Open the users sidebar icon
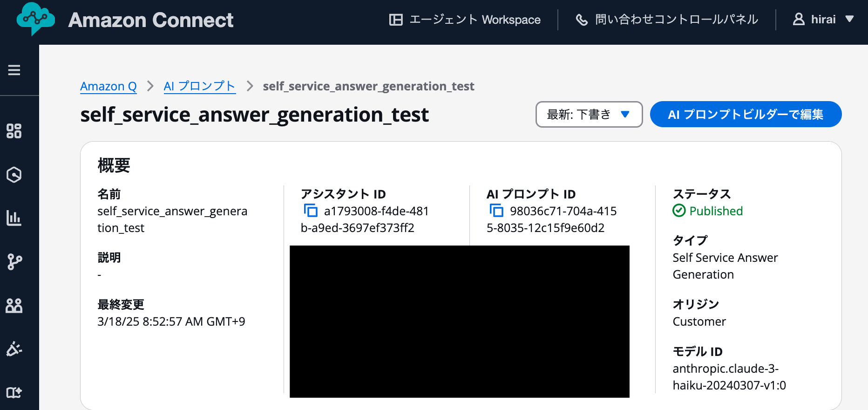 pos(14,306)
